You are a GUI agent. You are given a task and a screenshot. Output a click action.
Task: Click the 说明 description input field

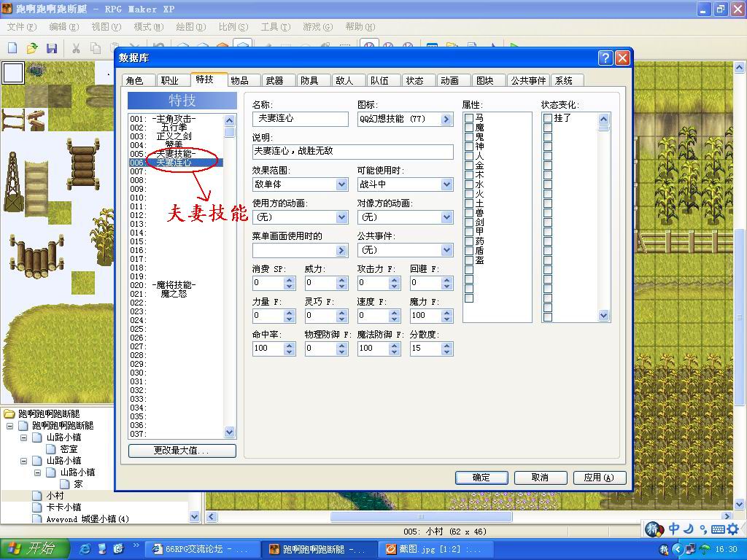click(352, 152)
